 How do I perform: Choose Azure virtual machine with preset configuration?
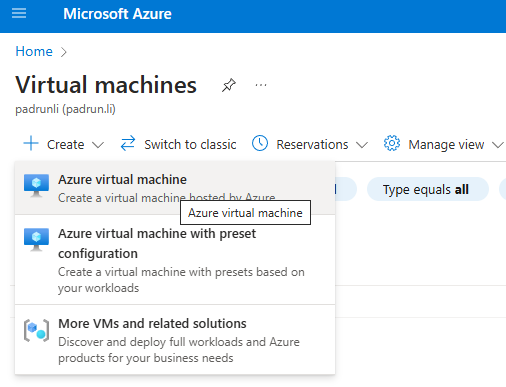coord(175,260)
